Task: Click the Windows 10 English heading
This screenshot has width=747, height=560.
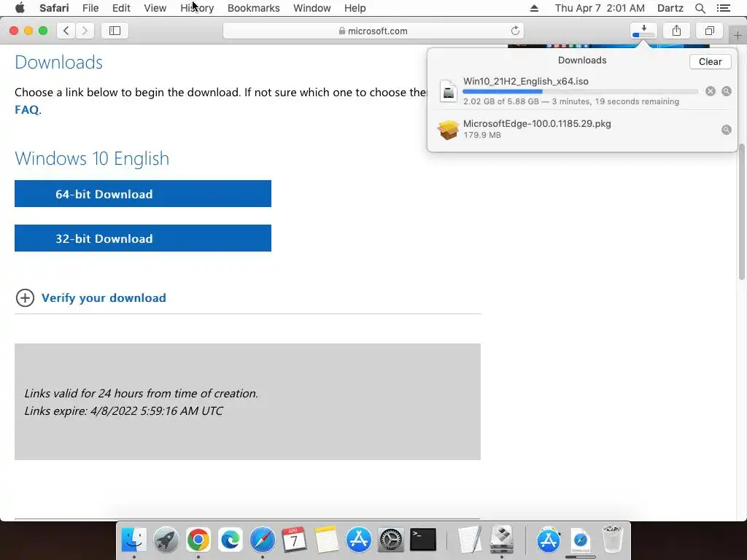Action: pyautogui.click(x=92, y=158)
